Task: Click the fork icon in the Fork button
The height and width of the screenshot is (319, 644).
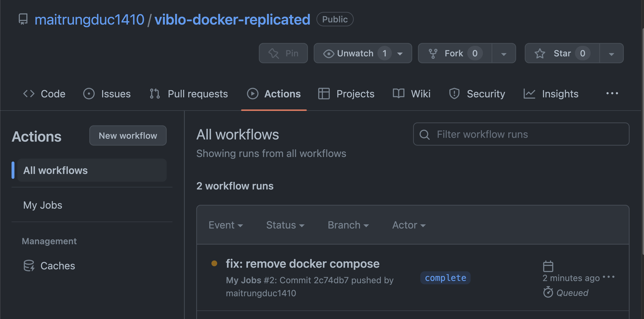Action: 433,54
